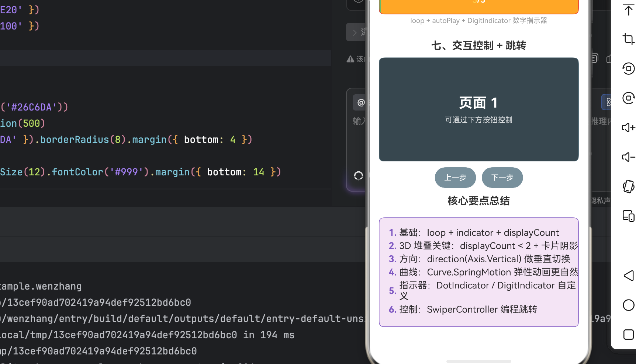Click the code line with fontColor('#999')

(x=141, y=172)
